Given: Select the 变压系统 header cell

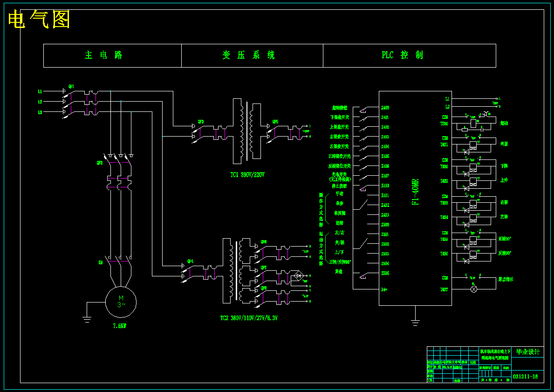Looking at the screenshot, I should pyautogui.click(x=252, y=55).
